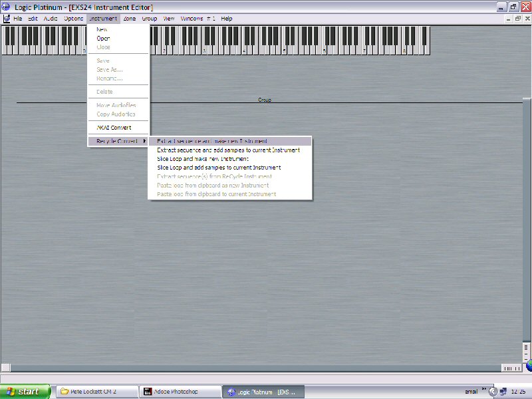Expand the hidden system tray icons
The image size is (532, 399).
[484, 392]
